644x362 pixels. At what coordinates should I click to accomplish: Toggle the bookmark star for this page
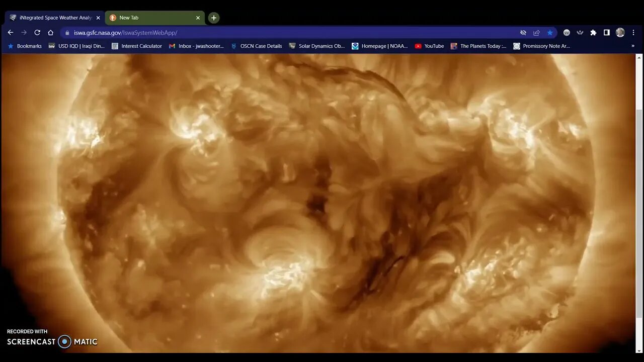(x=550, y=33)
